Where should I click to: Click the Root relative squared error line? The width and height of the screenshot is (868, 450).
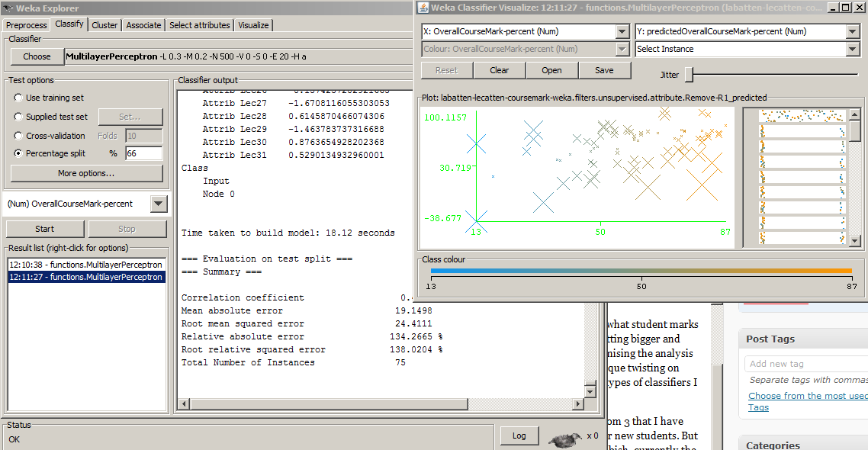point(312,350)
